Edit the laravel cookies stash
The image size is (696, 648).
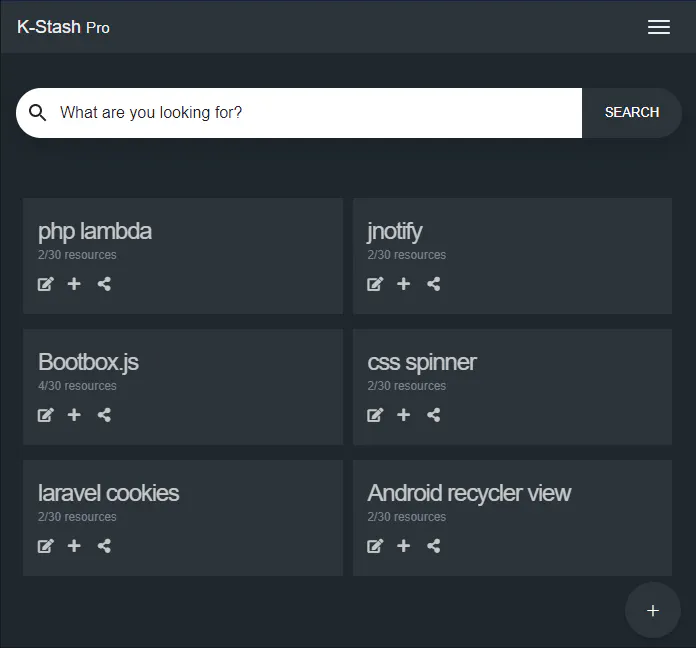pos(46,546)
